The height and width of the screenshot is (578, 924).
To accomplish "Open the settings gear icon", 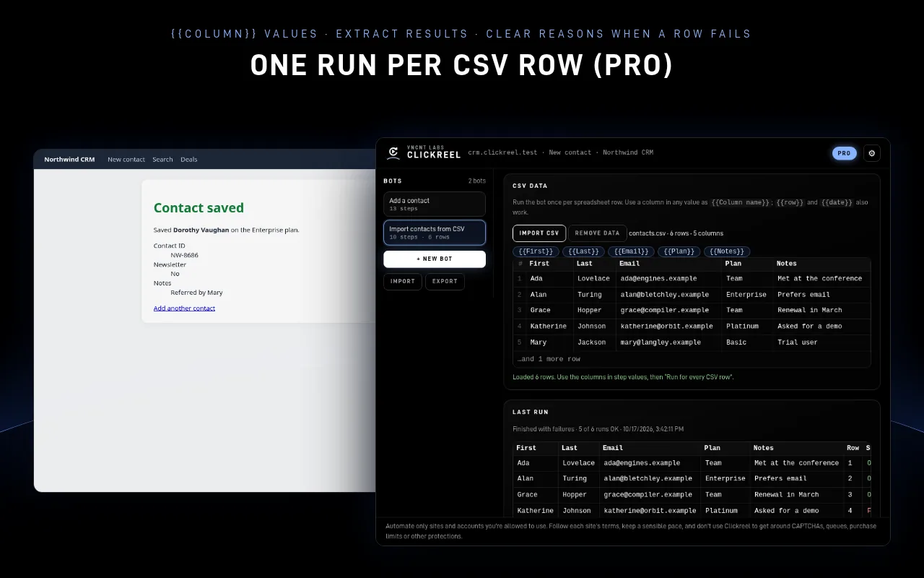I will [871, 153].
